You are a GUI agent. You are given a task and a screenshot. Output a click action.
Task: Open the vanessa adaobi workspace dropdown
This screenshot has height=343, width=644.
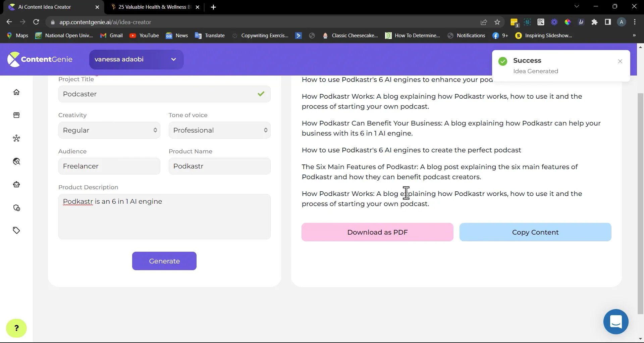[x=136, y=59]
